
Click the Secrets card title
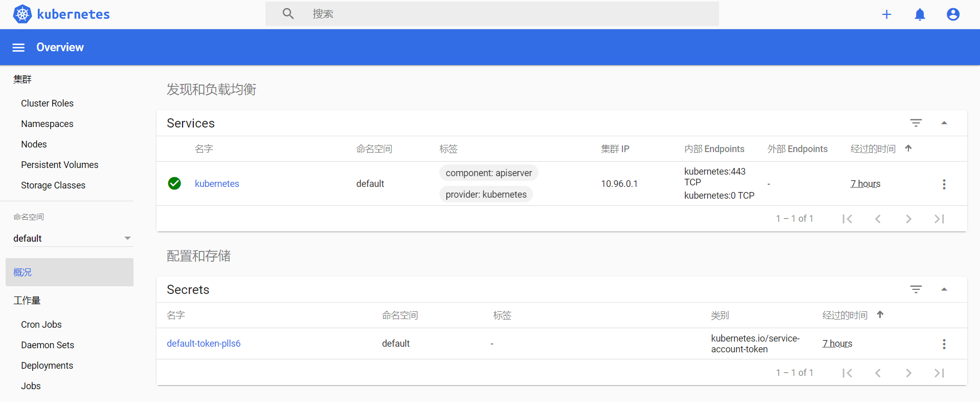188,290
